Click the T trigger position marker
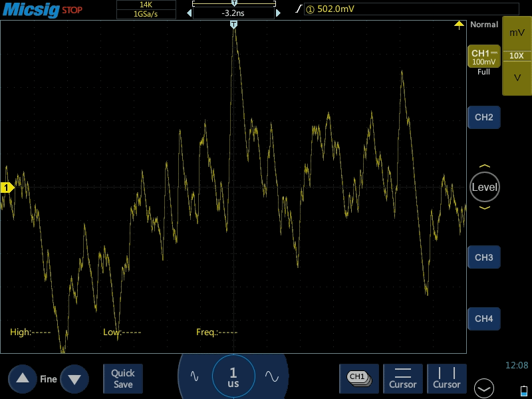The height and width of the screenshot is (399, 532). click(x=233, y=25)
